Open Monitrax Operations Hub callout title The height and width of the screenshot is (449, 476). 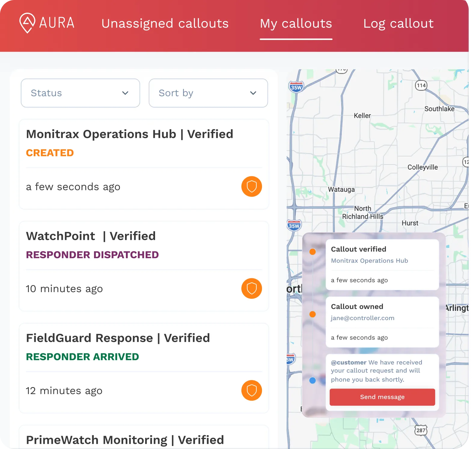130,134
